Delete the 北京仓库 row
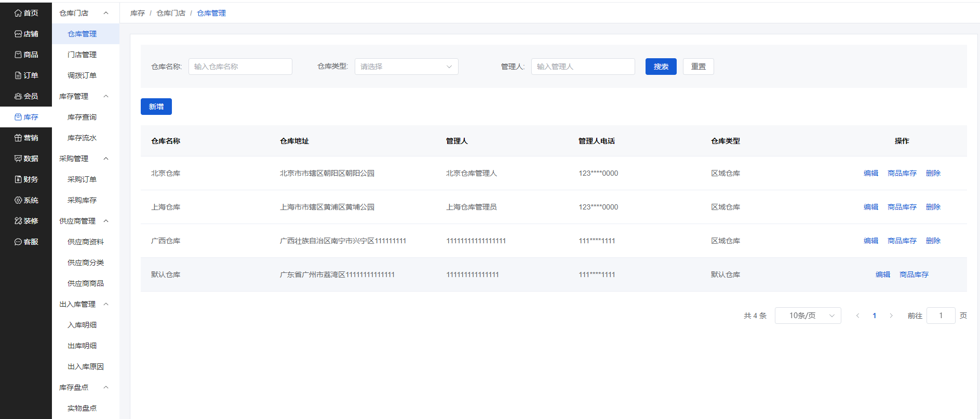The image size is (980, 419). click(x=933, y=173)
